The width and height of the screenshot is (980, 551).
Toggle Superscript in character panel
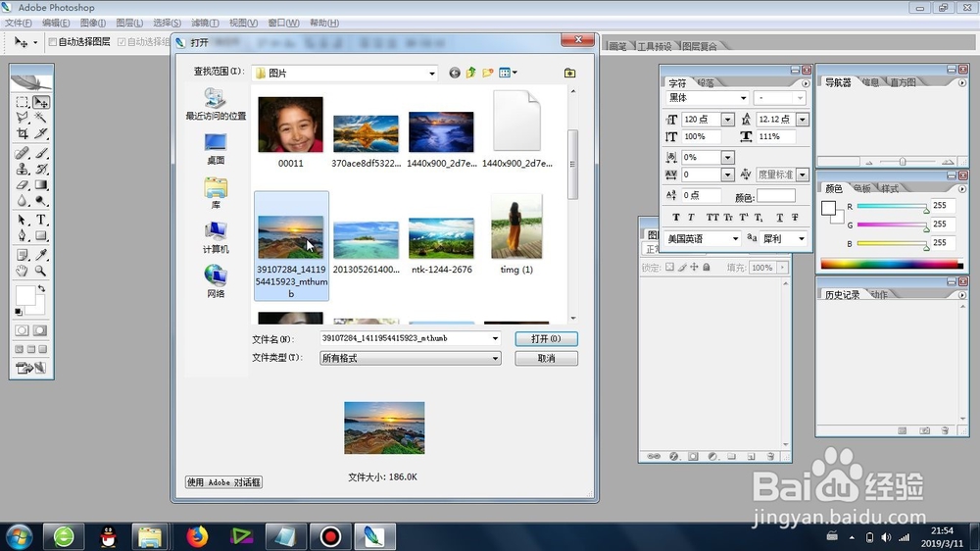coord(743,218)
